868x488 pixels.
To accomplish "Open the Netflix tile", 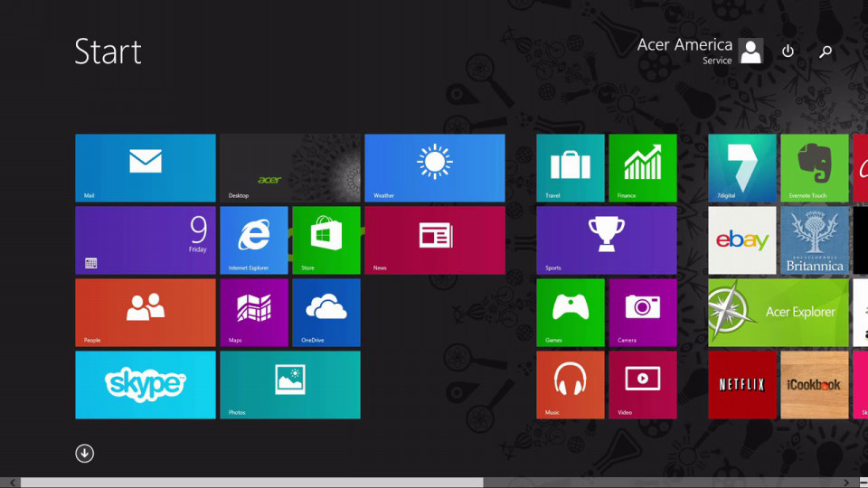I will [742, 385].
